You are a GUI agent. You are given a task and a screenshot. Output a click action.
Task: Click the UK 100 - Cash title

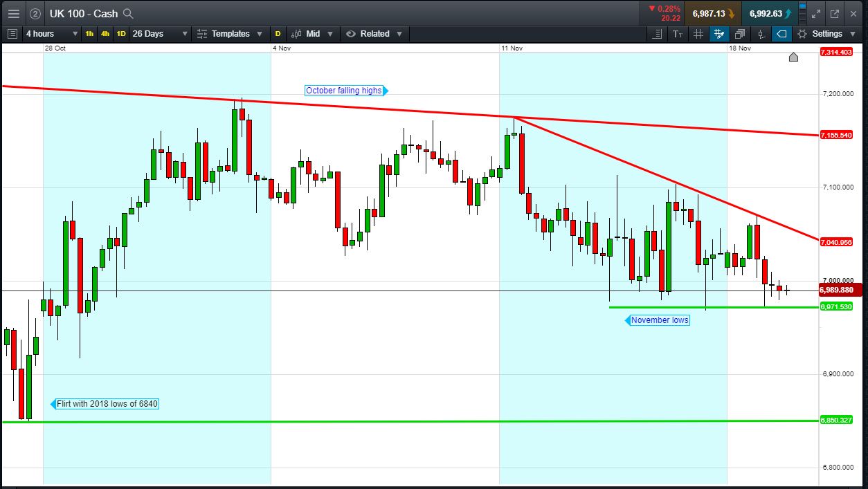84,13
